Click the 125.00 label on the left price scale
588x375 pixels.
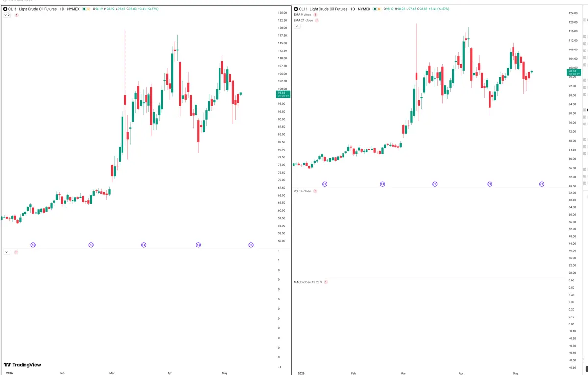(282, 13)
